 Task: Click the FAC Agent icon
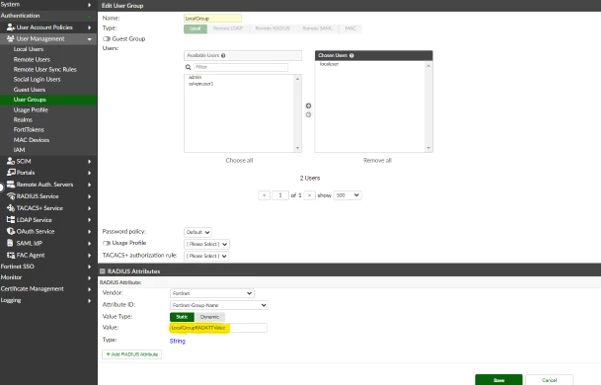coord(11,255)
